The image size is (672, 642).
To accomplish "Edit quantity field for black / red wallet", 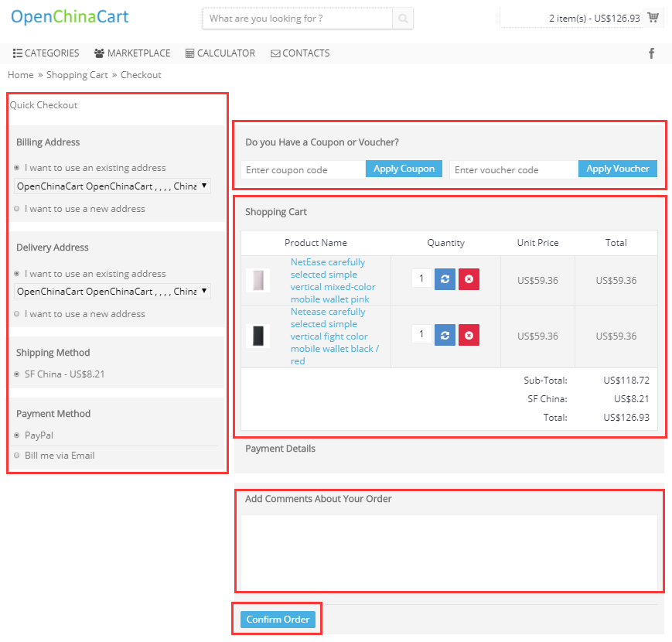I will [421, 334].
